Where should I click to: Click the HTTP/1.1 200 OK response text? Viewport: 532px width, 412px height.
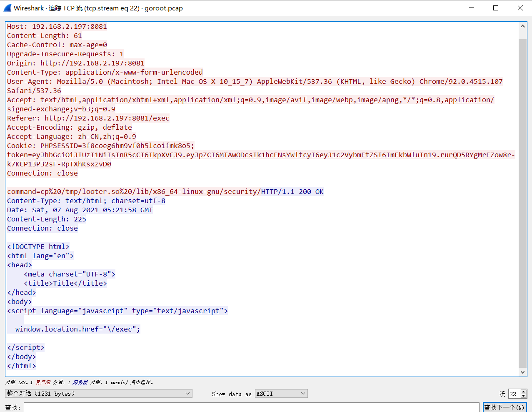(x=292, y=191)
